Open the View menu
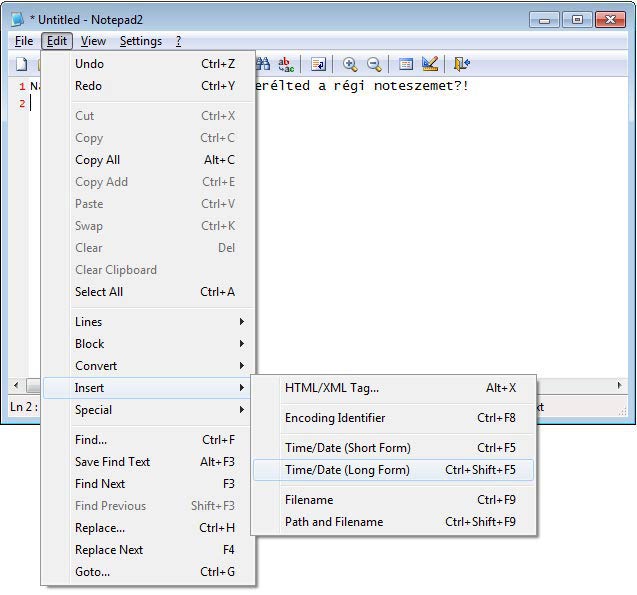 pos(93,41)
